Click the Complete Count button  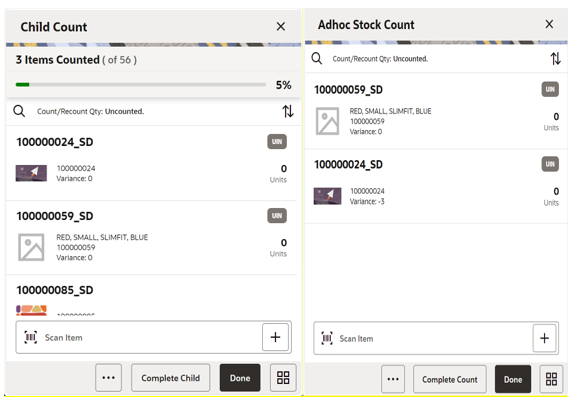coord(450,379)
